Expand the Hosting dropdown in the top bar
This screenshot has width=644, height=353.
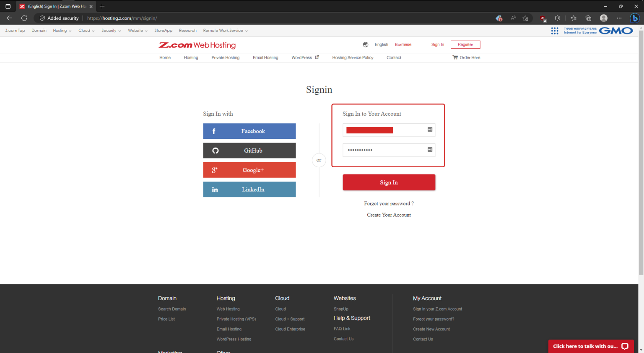62,31
